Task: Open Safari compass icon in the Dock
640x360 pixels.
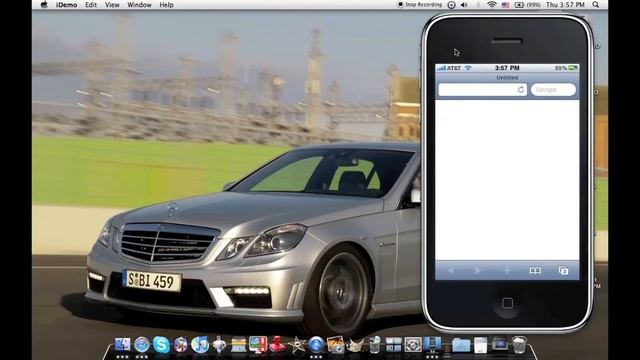Action: pos(142,345)
